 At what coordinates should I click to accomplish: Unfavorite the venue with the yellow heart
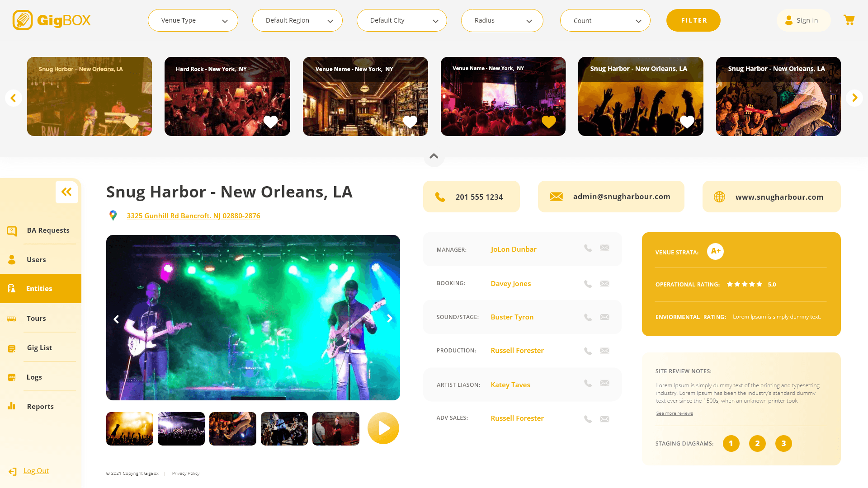548,122
